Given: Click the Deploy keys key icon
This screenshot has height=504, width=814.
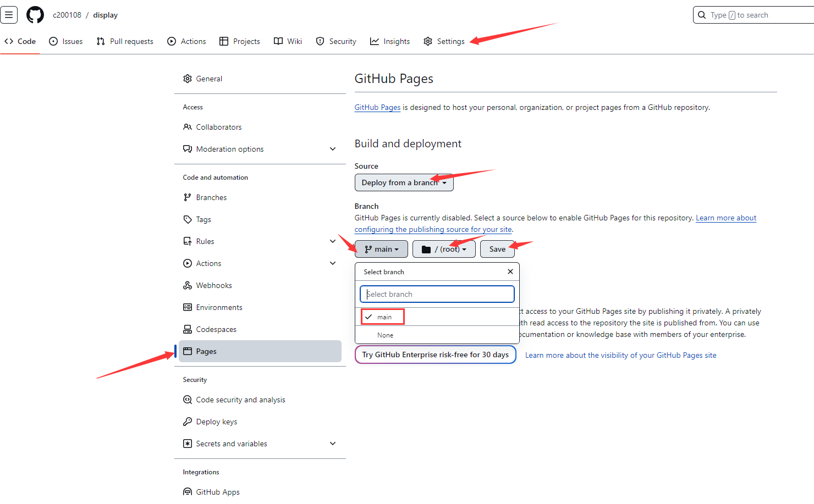Looking at the screenshot, I should 188,422.
